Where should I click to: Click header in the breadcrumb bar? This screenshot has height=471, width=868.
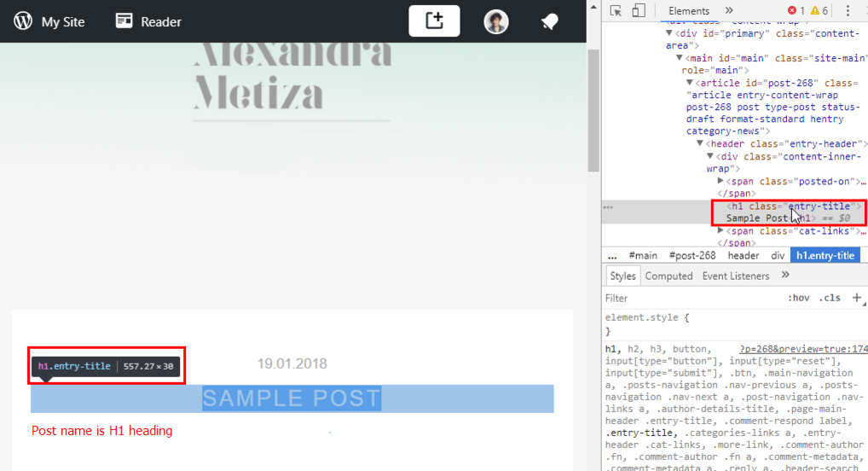[743, 255]
